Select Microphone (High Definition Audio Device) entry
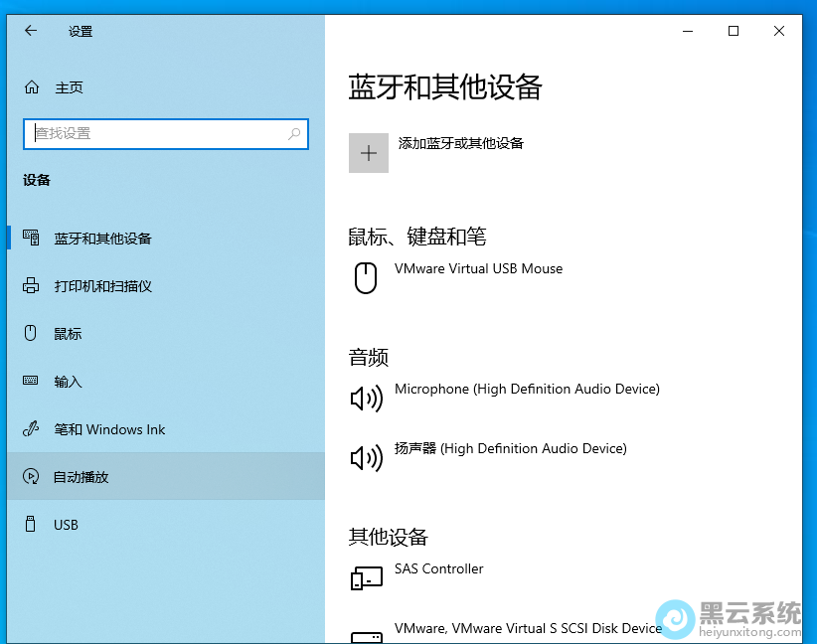 point(527,390)
